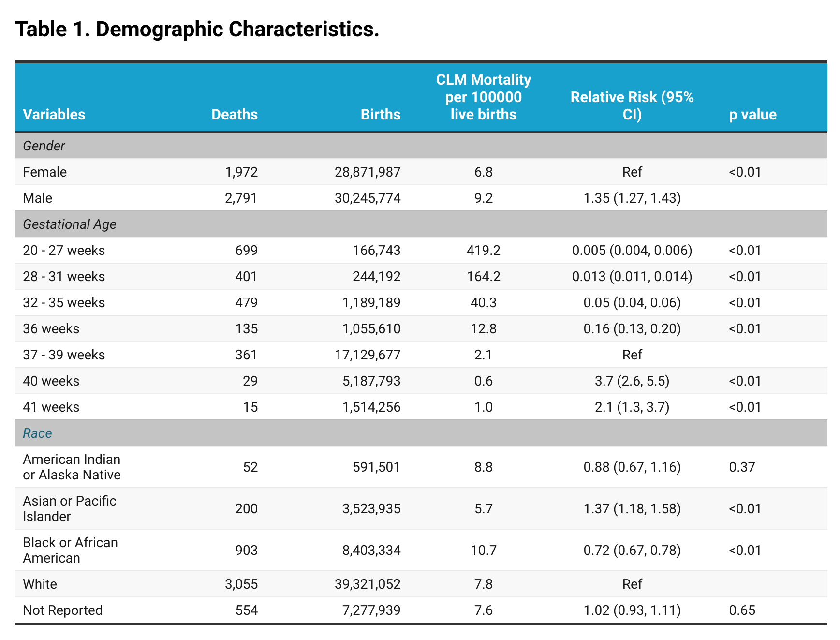Viewport: 840px width, 640px height.
Task: Click the Variables column header
Action: pos(54,115)
